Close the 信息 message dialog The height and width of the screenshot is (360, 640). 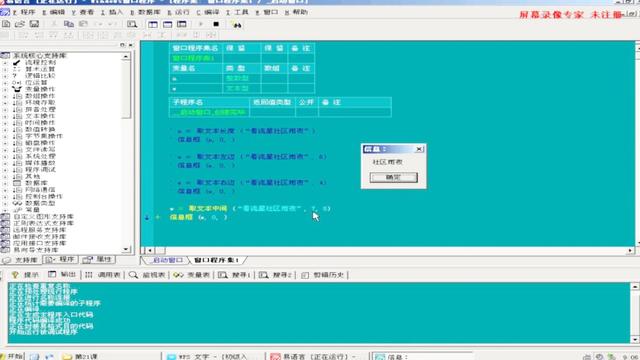click(419, 149)
